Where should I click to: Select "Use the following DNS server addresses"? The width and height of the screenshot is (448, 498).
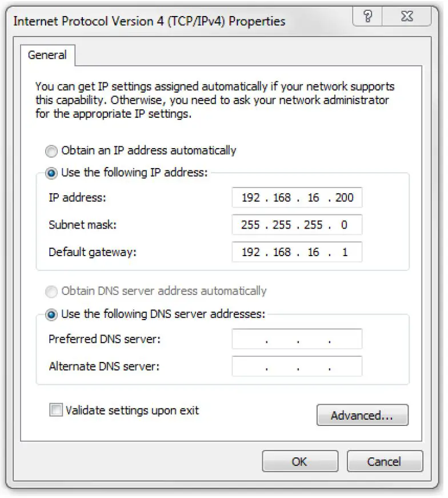[x=51, y=313]
